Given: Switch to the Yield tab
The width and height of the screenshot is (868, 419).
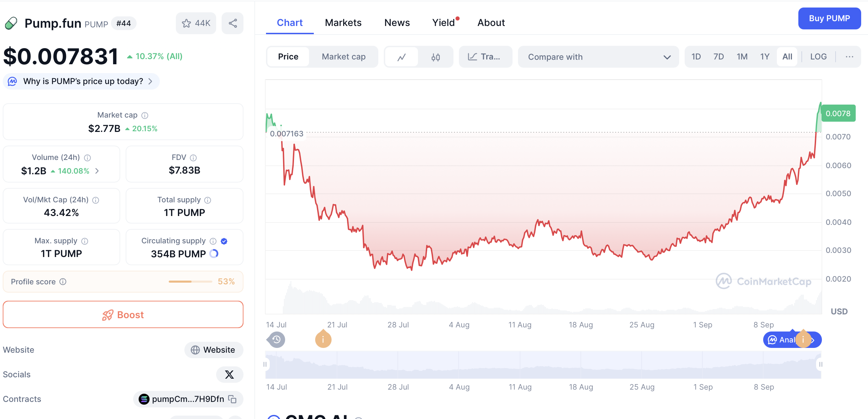Looking at the screenshot, I should pos(444,23).
